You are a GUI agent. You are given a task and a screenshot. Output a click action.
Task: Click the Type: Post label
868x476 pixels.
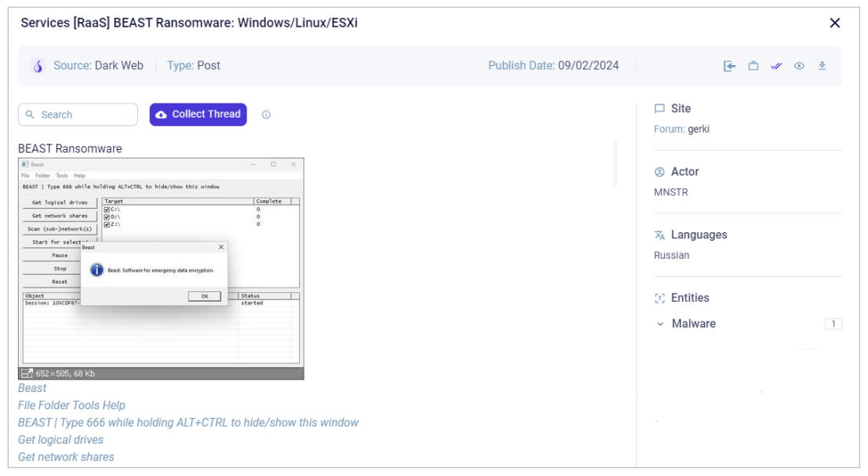(x=194, y=66)
